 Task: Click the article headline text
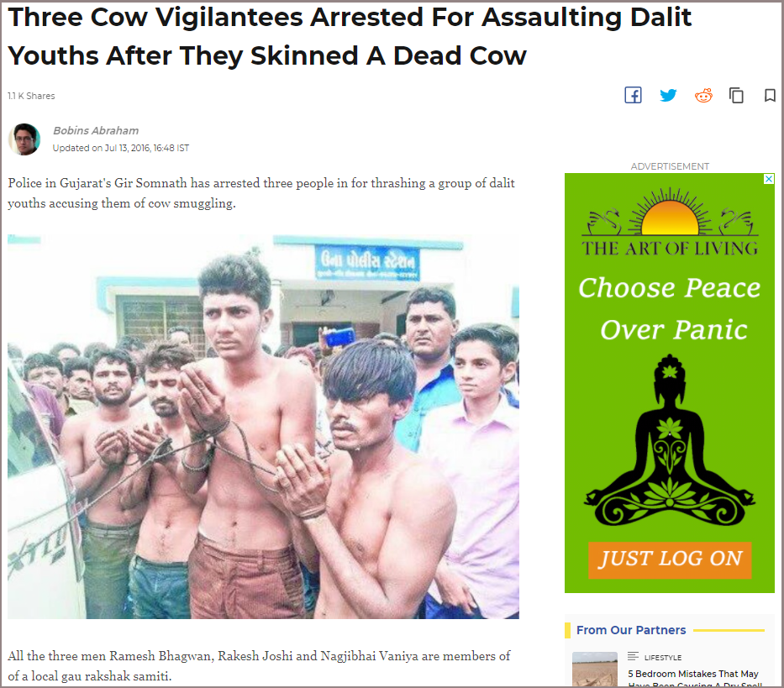pos(350,36)
